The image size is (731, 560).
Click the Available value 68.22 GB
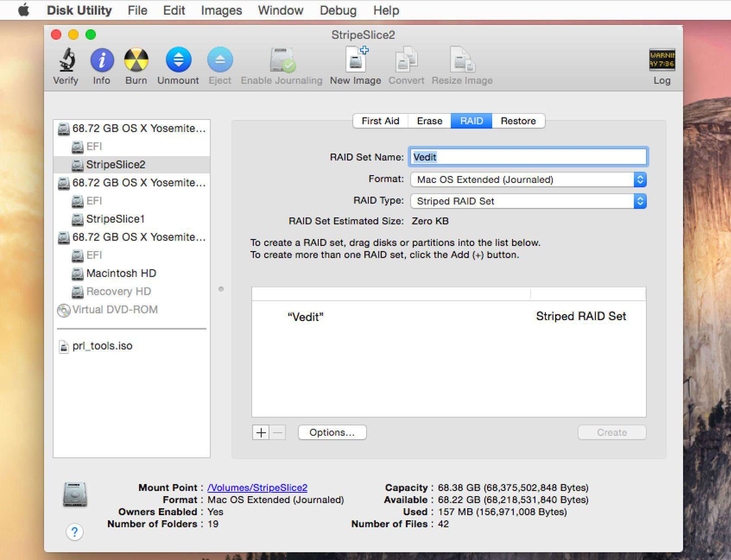[x=513, y=500]
